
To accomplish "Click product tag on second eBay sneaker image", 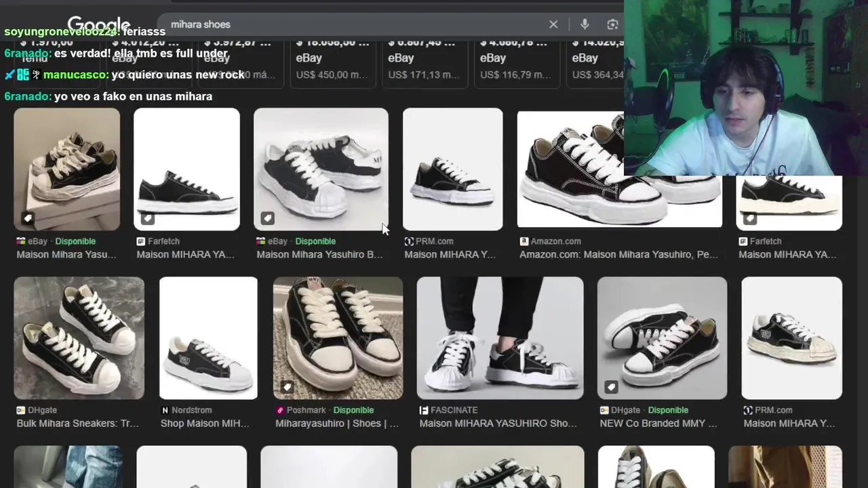I will point(267,218).
